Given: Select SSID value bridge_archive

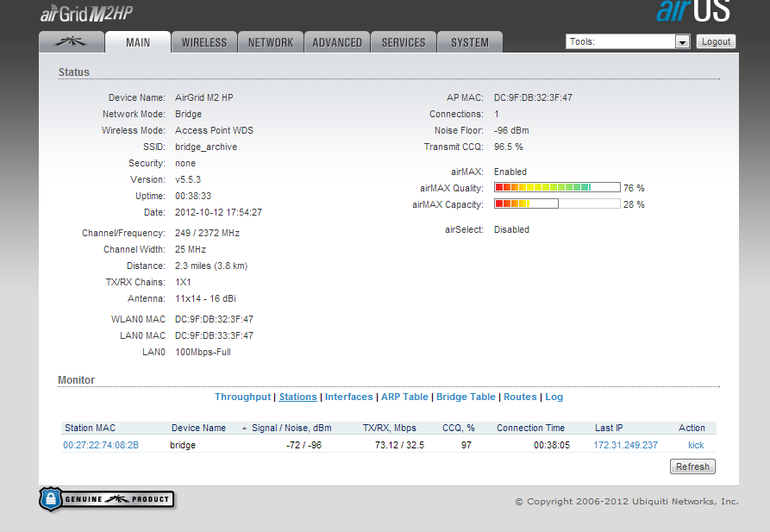Looking at the screenshot, I should click(206, 147).
